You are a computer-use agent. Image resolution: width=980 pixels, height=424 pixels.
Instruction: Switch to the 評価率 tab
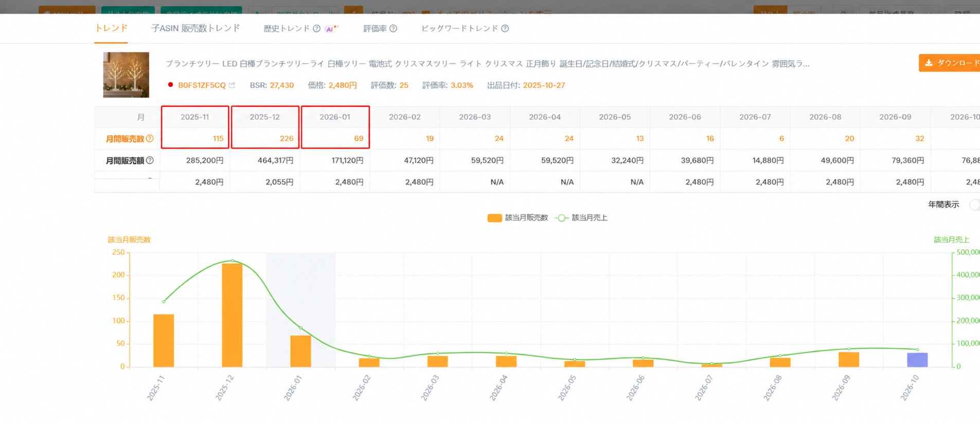(375, 29)
